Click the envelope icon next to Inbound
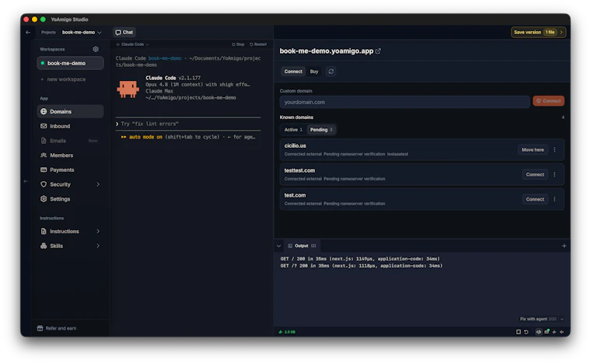 44,126
